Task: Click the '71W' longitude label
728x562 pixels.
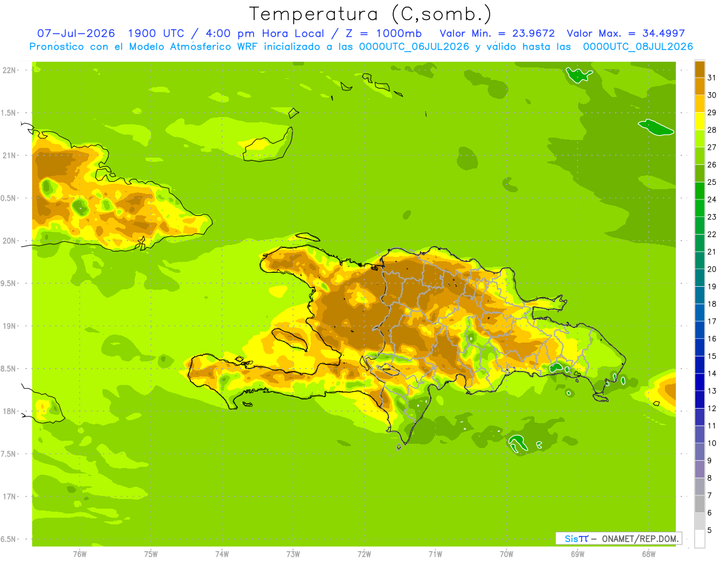Action: [x=435, y=554]
